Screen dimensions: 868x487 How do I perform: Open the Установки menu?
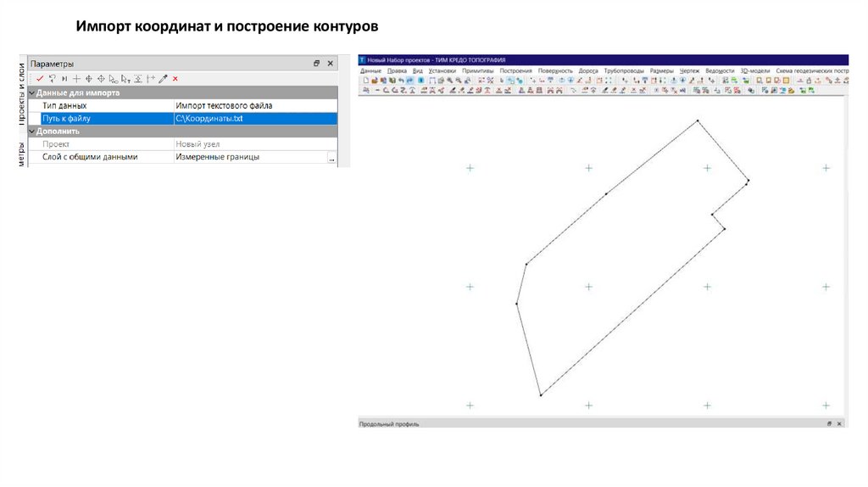442,71
